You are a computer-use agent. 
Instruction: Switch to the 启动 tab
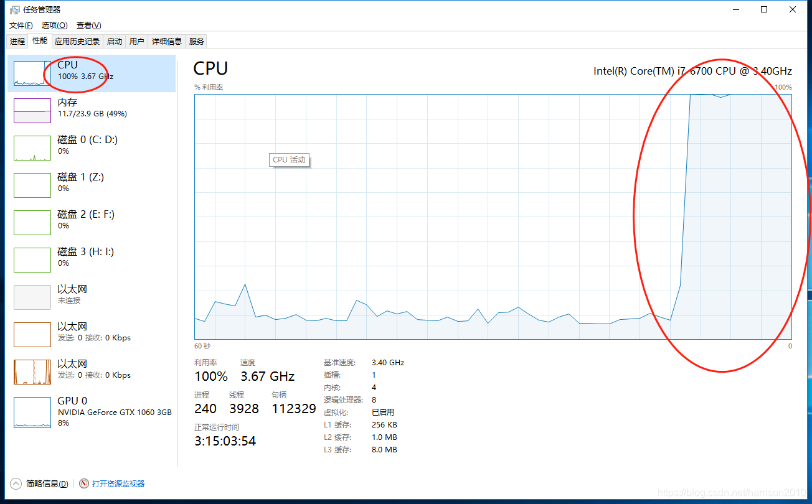pos(115,42)
